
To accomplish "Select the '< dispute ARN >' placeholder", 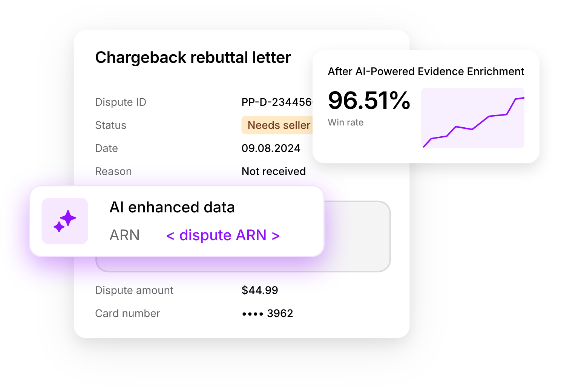I will (x=223, y=235).
